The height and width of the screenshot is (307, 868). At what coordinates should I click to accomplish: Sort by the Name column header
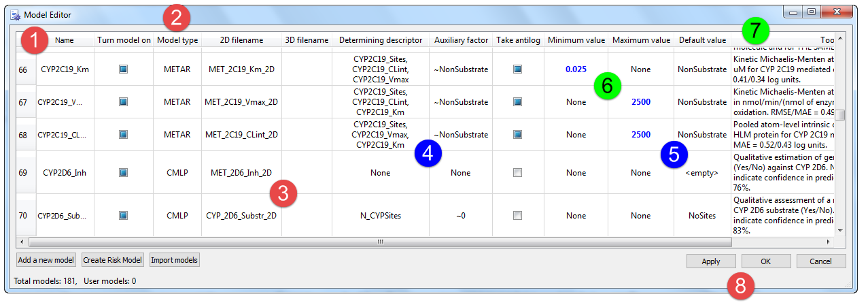pos(65,40)
